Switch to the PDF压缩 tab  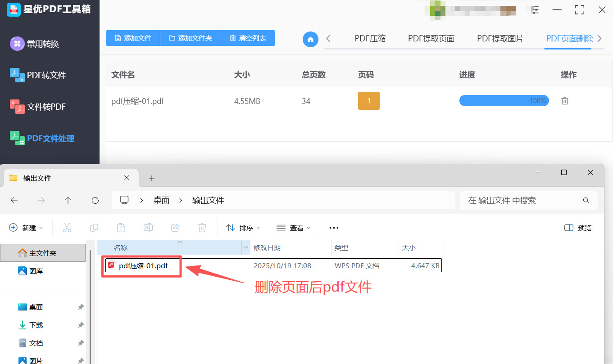[370, 38]
